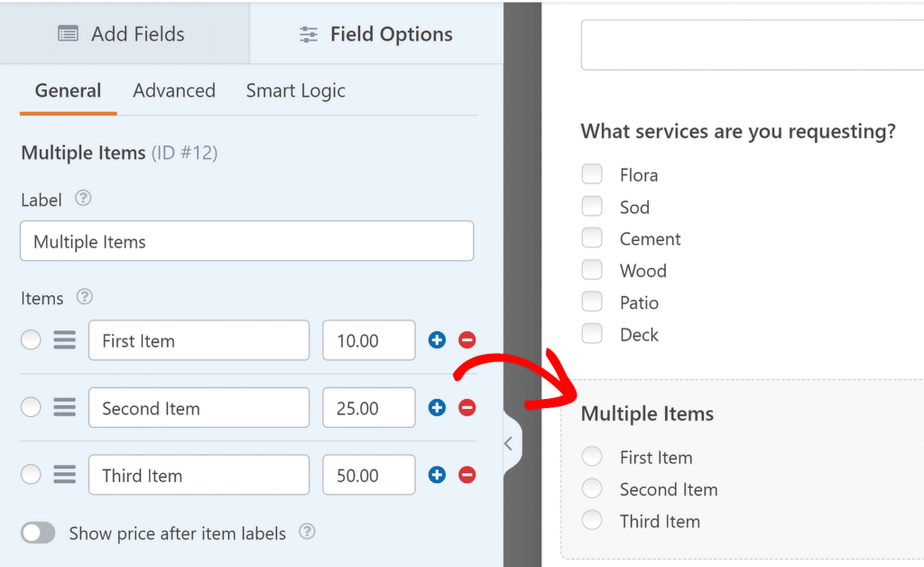Viewport: 924px width, 567px height.
Task: Edit the Second Item name field
Action: point(199,407)
